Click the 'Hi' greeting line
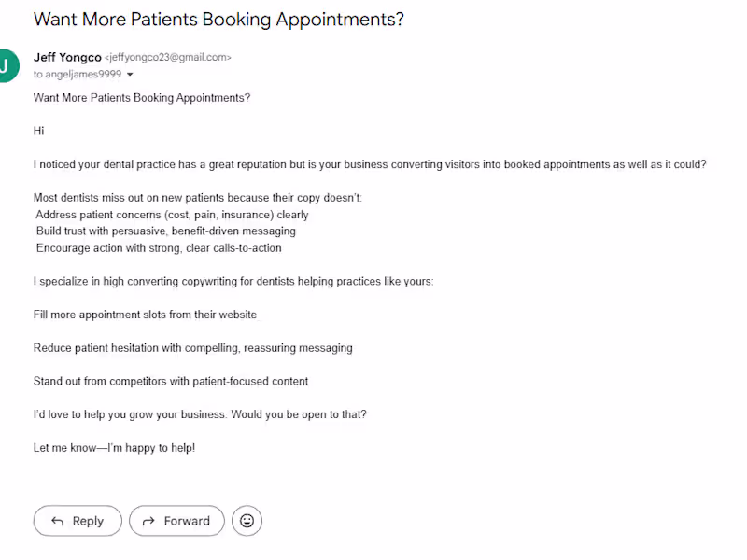This screenshot has height=560, width=747. (38, 131)
